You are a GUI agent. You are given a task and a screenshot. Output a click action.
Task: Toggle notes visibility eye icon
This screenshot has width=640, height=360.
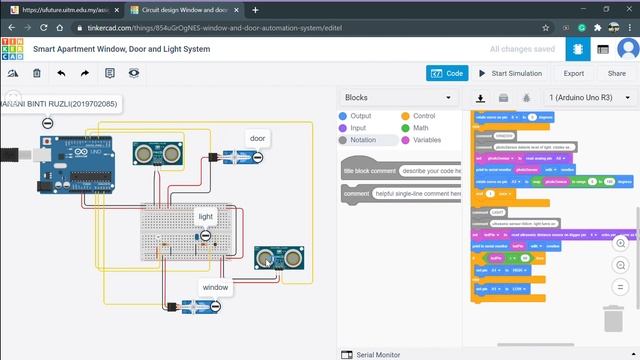pos(134,73)
